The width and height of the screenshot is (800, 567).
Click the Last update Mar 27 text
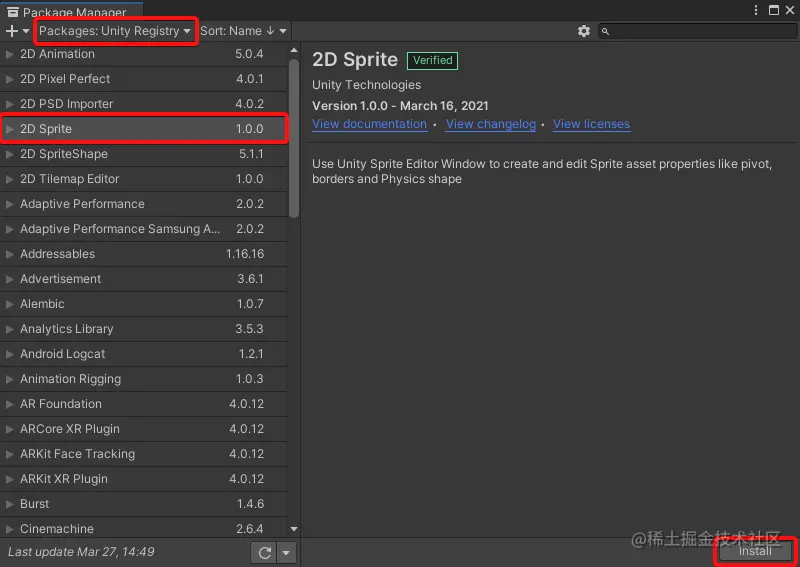81,552
